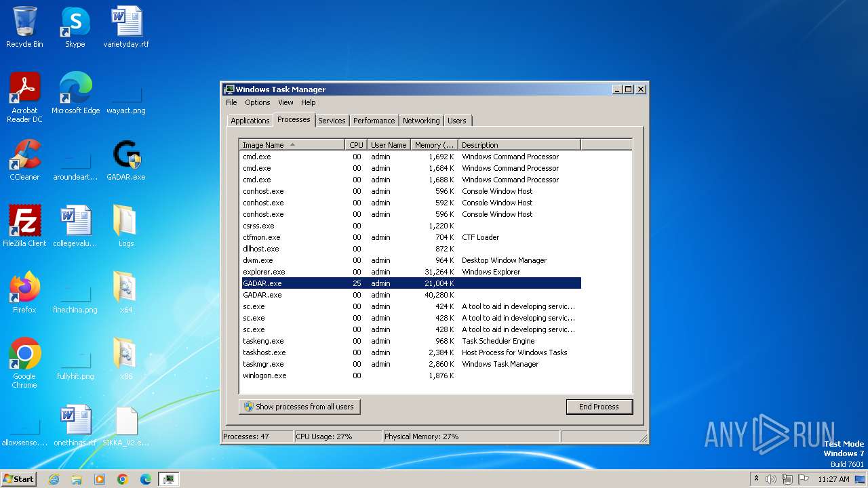
Task: Select the GADAR.exe desktop icon
Action: [126, 160]
